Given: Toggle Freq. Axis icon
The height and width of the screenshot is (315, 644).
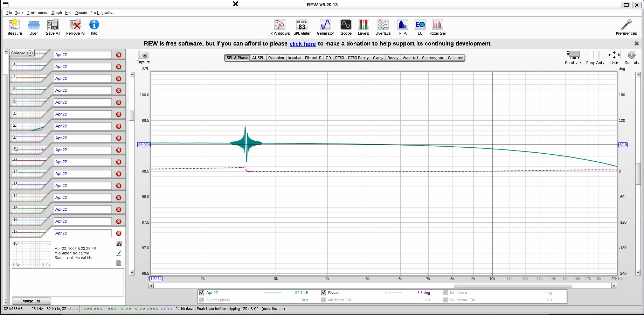Looking at the screenshot, I should 595,57.
